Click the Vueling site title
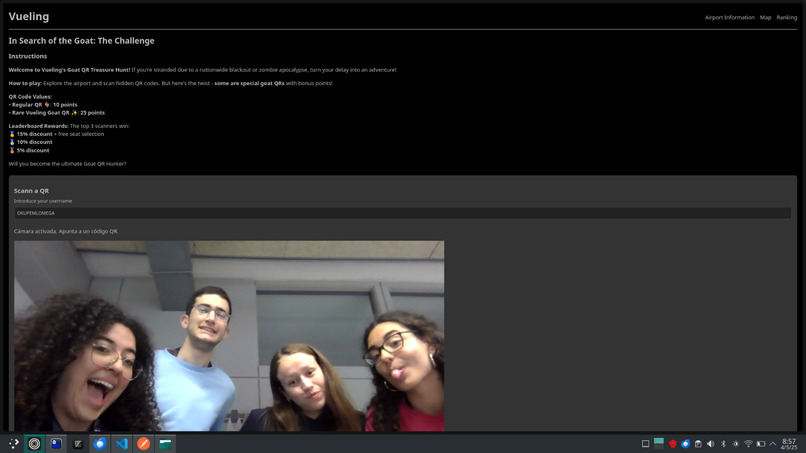The width and height of the screenshot is (806, 453). pyautogui.click(x=29, y=16)
